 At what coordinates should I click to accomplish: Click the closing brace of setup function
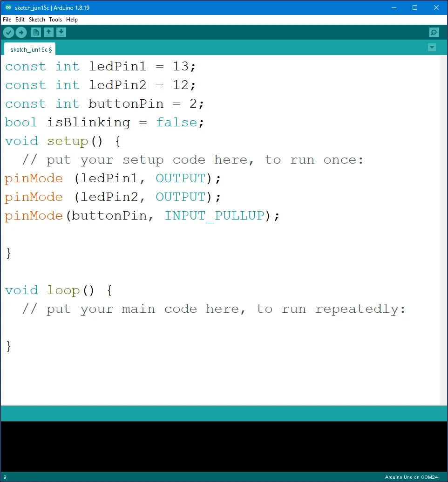tap(8, 253)
